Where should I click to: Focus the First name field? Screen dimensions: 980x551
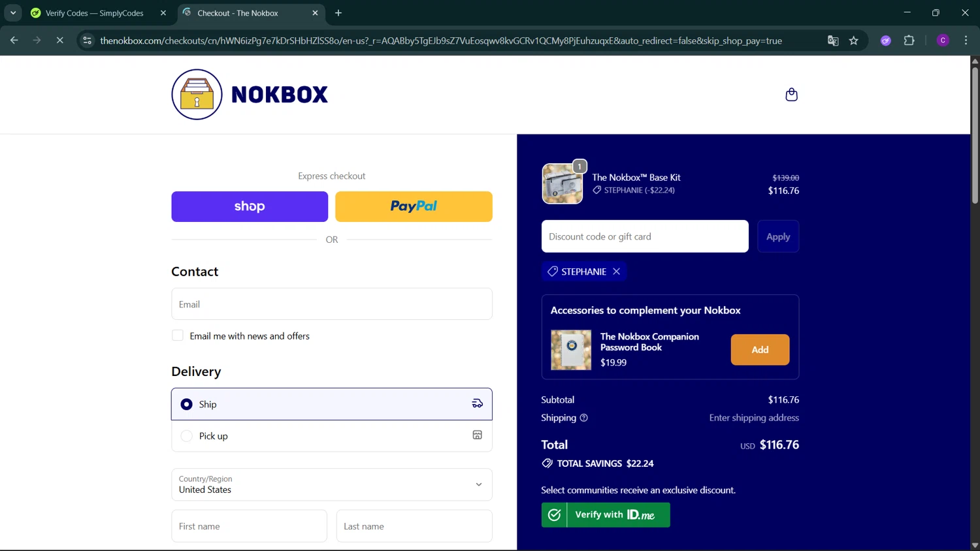pyautogui.click(x=249, y=526)
